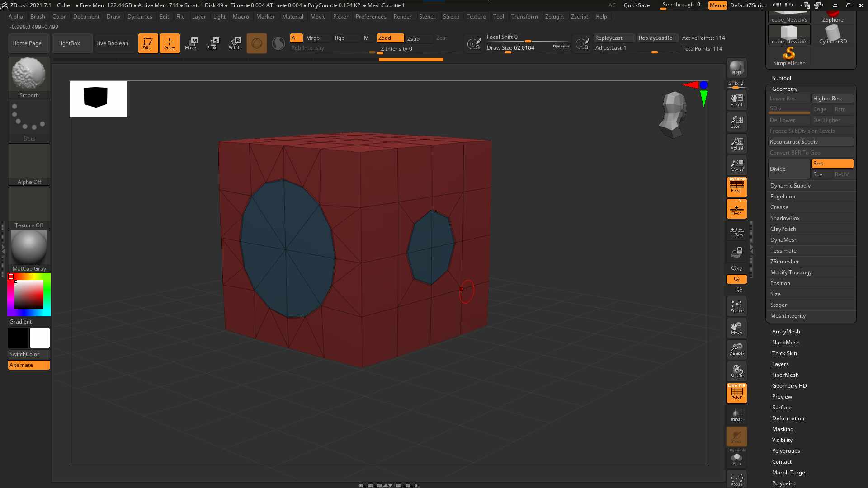Click the AAHalf zoom icon
The image size is (868, 488).
[736, 165]
